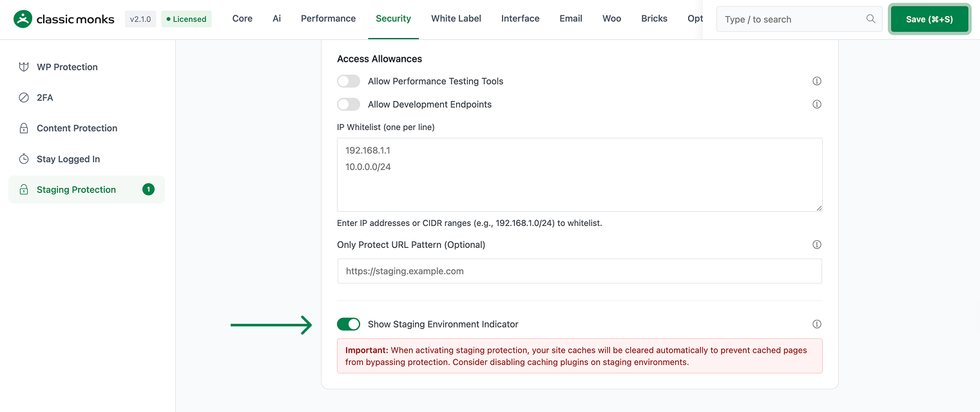Open WP Protection settings in sidebar
Viewport: 980px width, 412px height.
[x=86, y=67]
